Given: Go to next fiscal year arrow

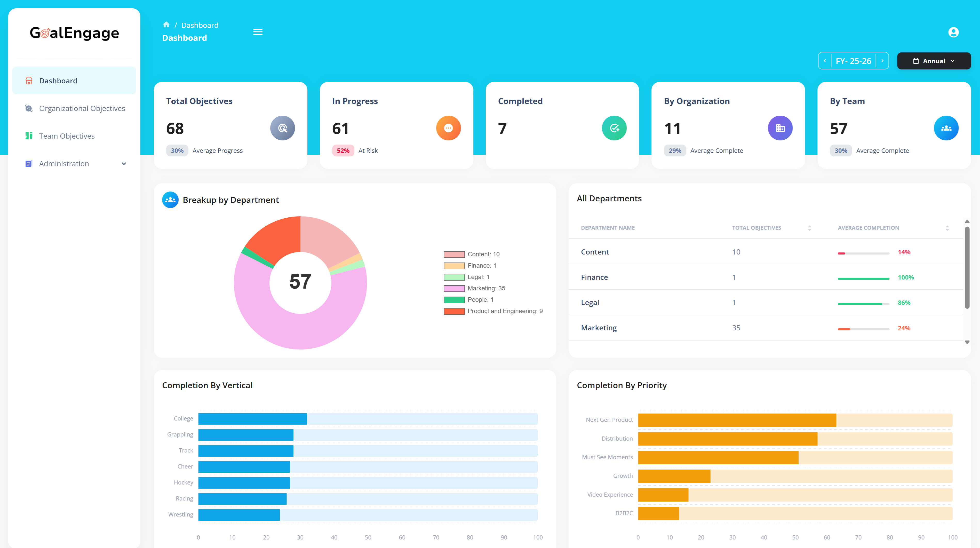Looking at the screenshot, I should [x=882, y=61].
